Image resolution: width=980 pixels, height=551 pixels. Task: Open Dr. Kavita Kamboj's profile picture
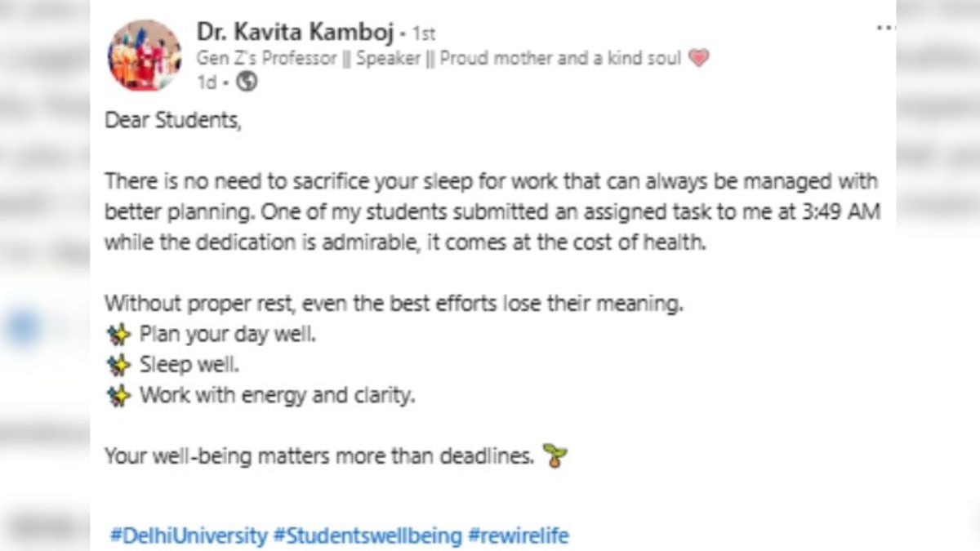pyautogui.click(x=145, y=56)
